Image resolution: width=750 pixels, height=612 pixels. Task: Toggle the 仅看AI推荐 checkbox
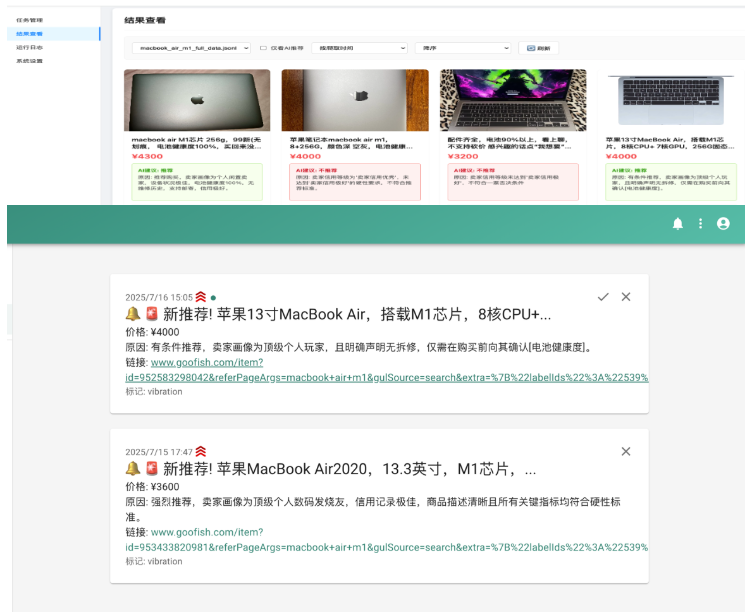point(263,47)
